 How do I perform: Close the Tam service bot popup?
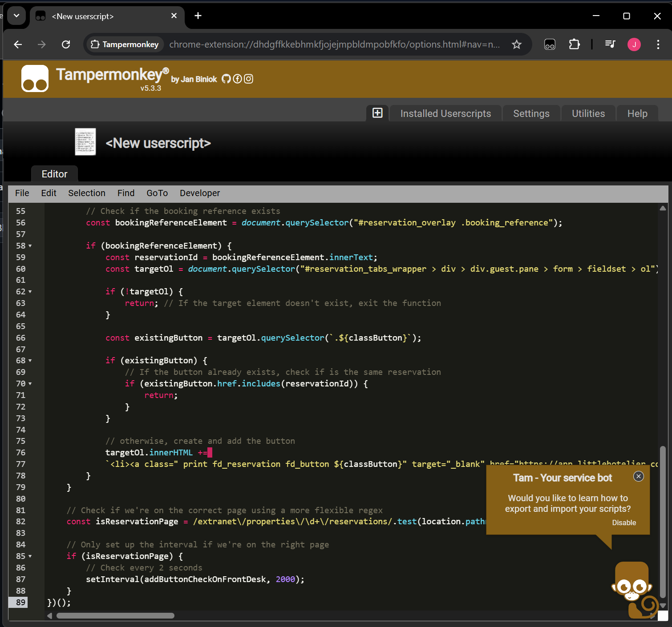click(638, 476)
